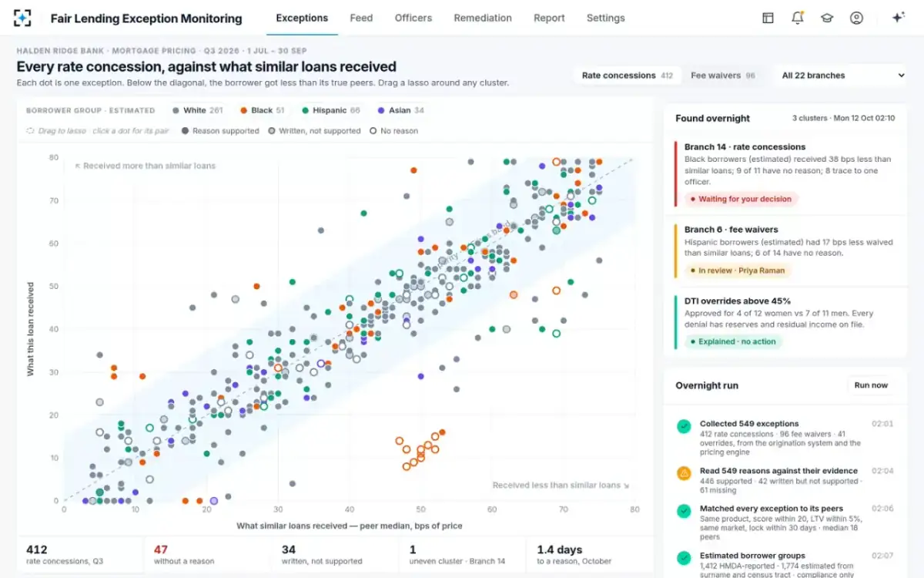Switch to the Remediation tab
Screen dimensions: 924x578
(x=483, y=18)
